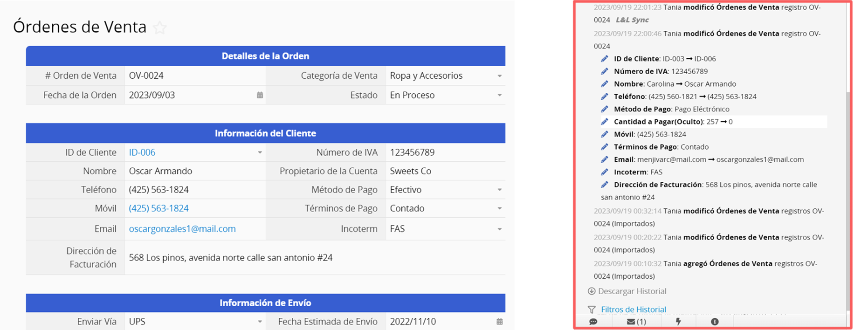Click pencil icon next to Dirección de Facturación entry

[604, 185]
